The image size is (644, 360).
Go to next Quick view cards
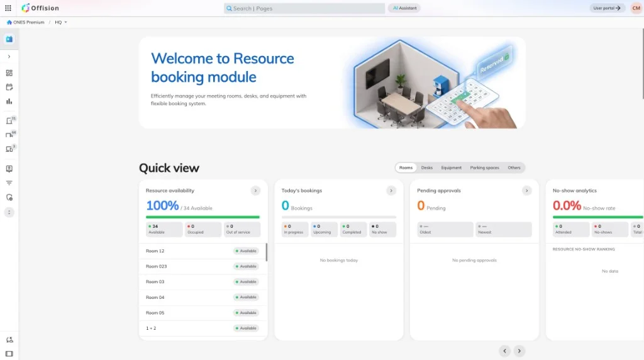click(519, 351)
